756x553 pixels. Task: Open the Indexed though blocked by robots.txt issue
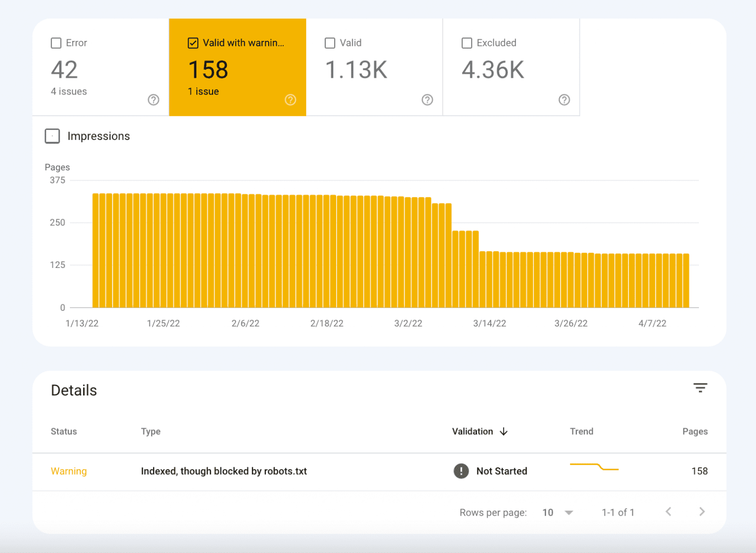[x=224, y=471]
